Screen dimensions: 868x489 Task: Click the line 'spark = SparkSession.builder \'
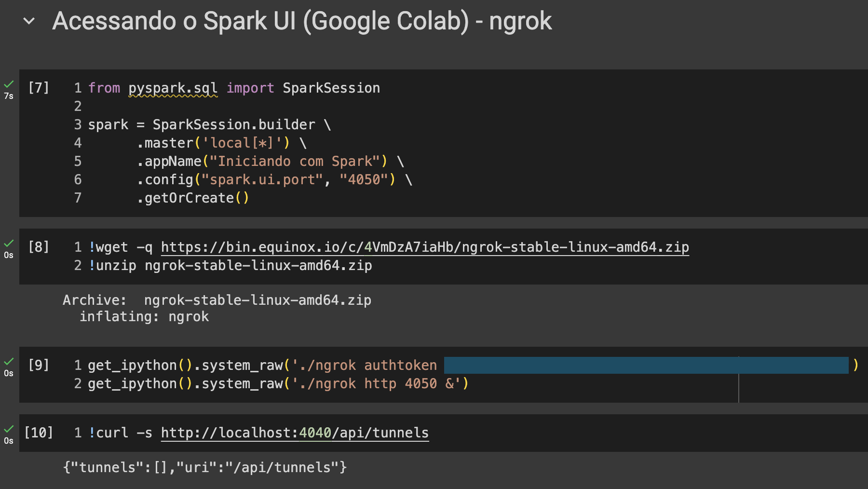tap(209, 125)
